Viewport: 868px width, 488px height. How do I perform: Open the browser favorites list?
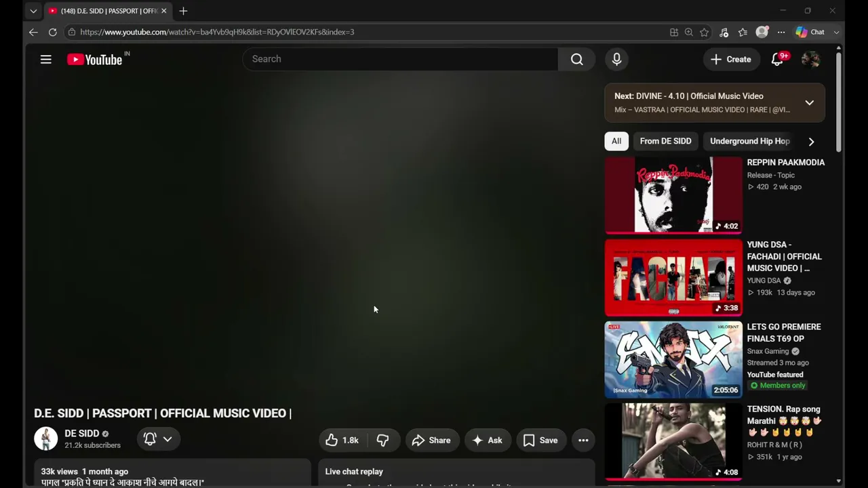tap(743, 32)
